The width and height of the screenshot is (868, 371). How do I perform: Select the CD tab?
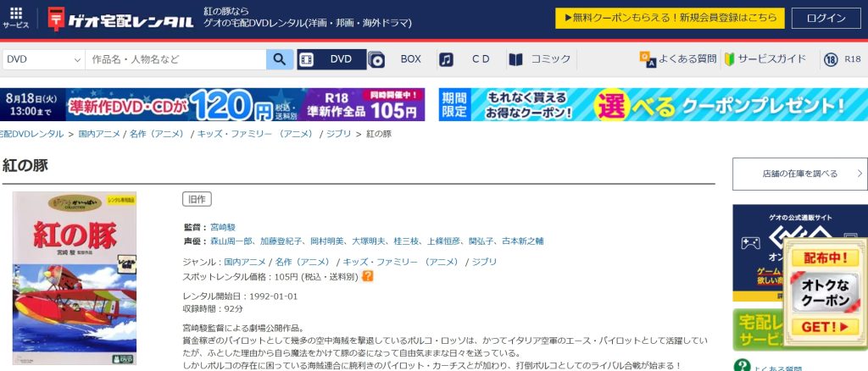[471, 59]
